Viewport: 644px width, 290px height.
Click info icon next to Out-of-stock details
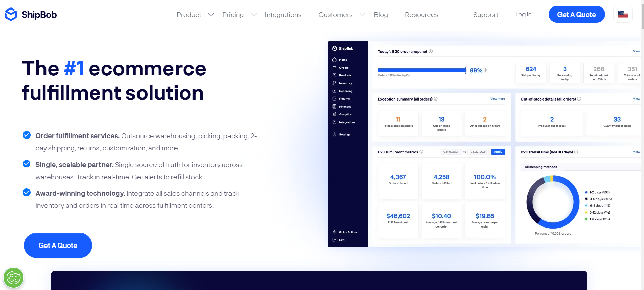point(579,99)
